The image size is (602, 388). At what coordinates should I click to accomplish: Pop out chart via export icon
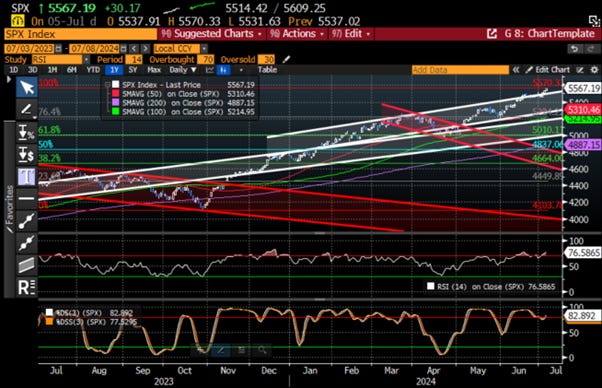(x=492, y=34)
